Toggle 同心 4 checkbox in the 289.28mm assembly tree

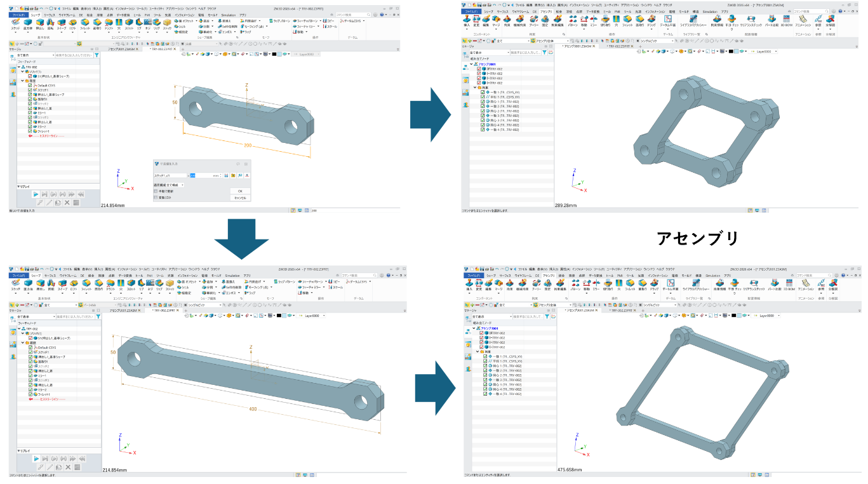483,124
